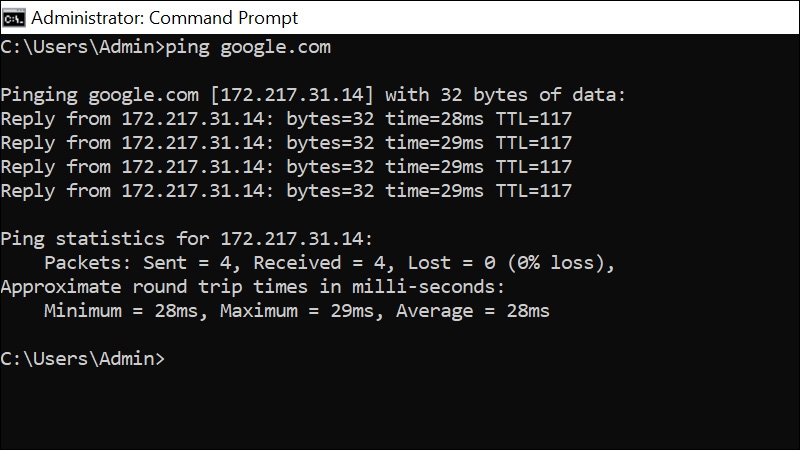Click the third Reply from 172.217.31.14 line
Screen dimensions: 800x450
point(286,167)
